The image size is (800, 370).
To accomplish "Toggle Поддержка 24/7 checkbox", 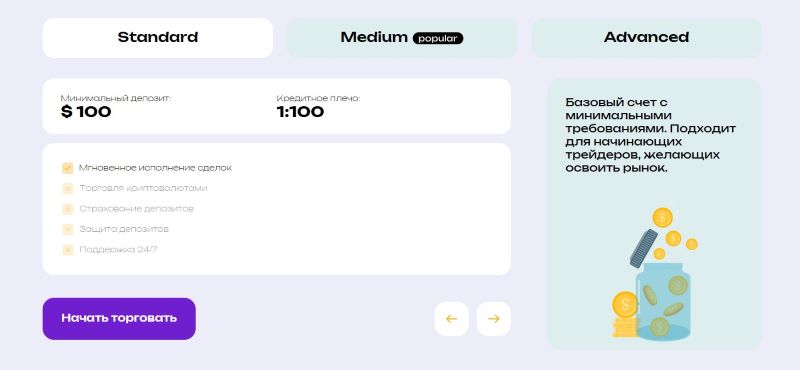I will pyautogui.click(x=67, y=250).
